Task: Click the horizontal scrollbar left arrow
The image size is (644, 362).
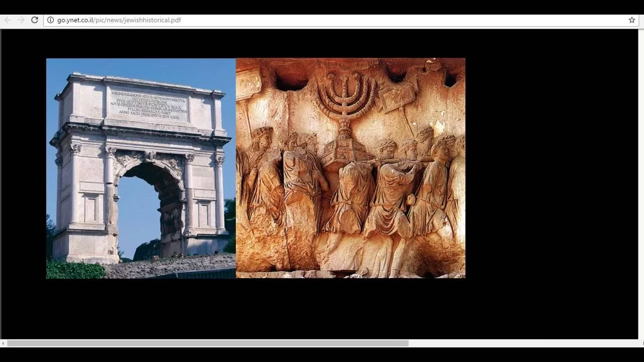Action: click(x=3, y=343)
